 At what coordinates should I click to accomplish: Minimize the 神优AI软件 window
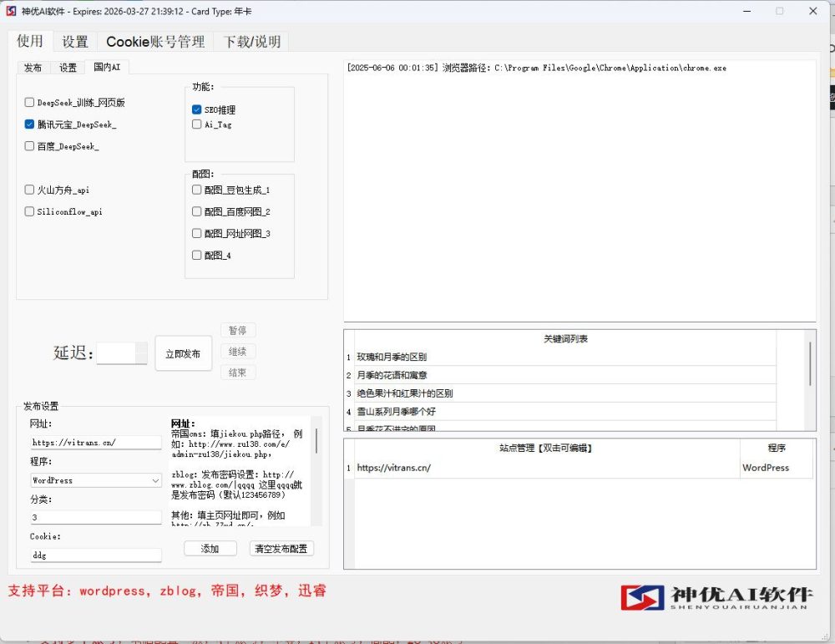pos(747,11)
